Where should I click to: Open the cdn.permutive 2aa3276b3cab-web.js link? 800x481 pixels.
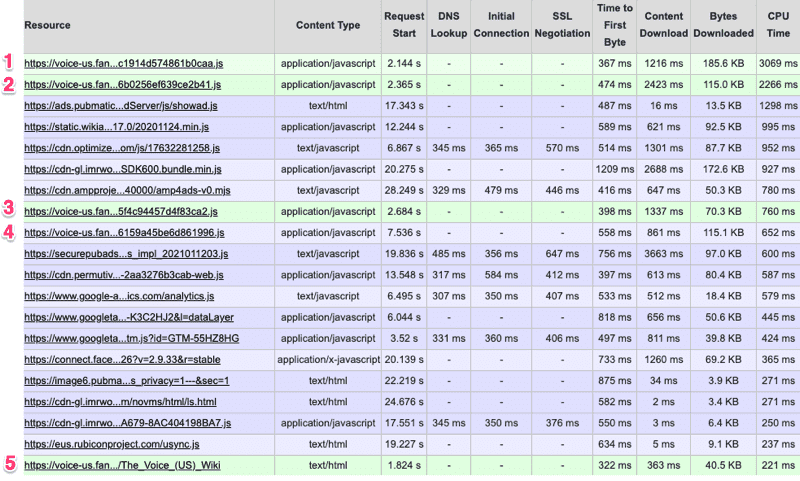click(124, 275)
